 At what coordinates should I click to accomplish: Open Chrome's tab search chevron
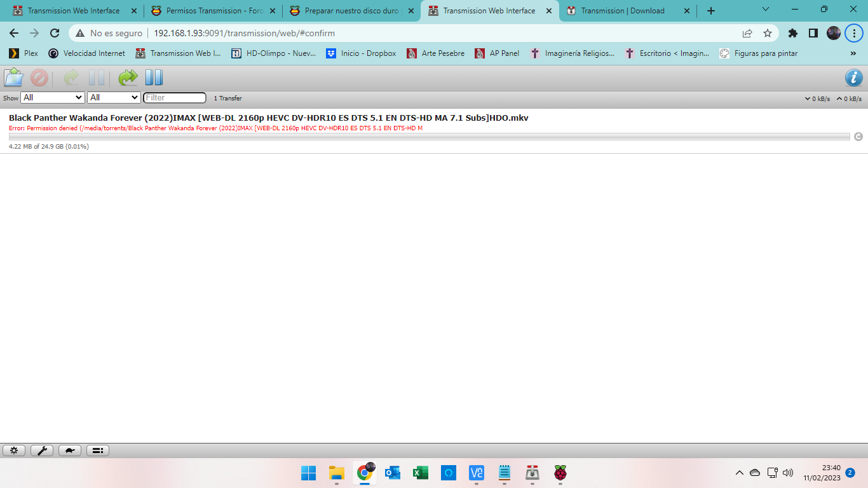[x=765, y=10]
